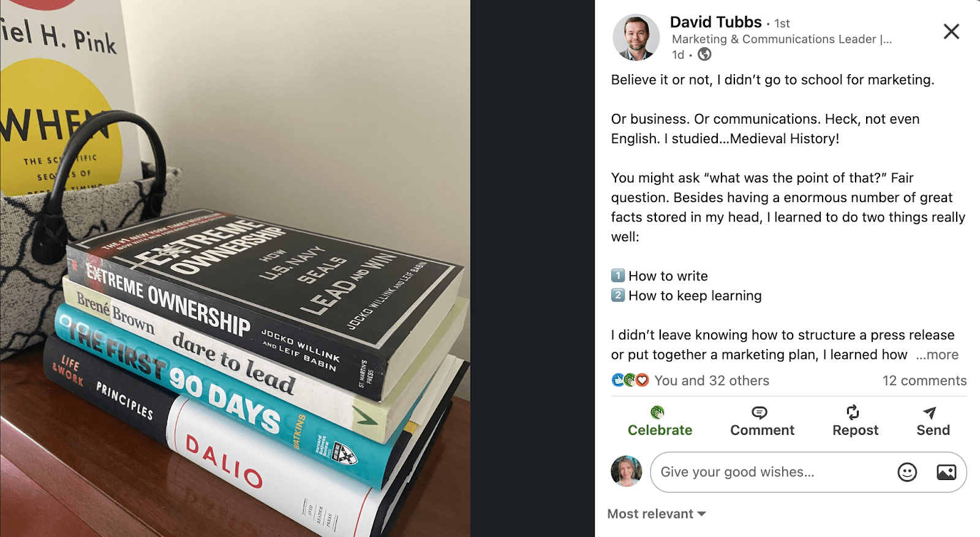Screen dimensions: 980x537
Task: Click the globe visibility icon under author
Action: pyautogui.click(x=705, y=54)
